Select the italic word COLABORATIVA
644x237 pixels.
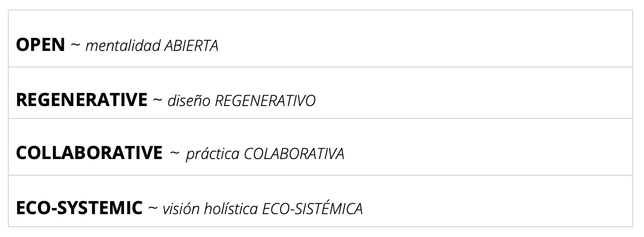[x=293, y=154]
